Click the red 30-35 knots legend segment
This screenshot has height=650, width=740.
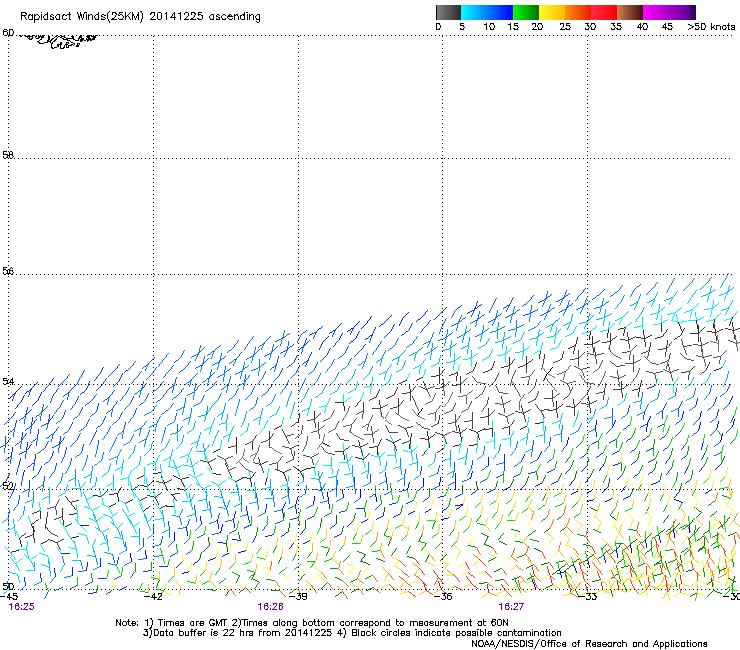[604, 12]
